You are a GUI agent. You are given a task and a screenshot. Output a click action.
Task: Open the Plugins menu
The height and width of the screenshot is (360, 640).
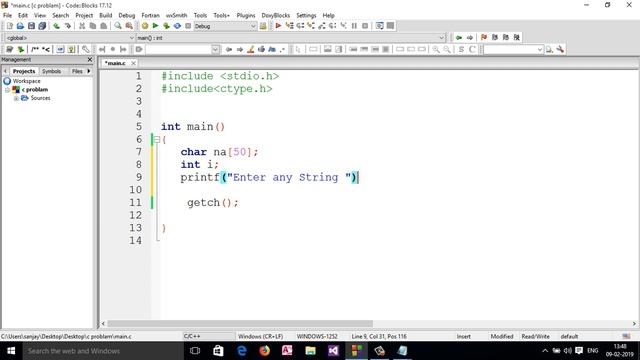[x=246, y=16]
